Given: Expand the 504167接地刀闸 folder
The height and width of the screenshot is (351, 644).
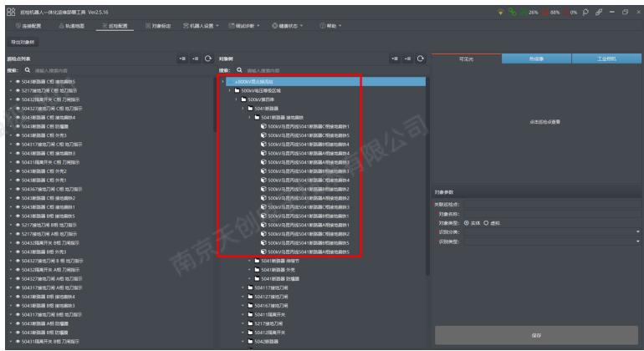Looking at the screenshot, I should 243,306.
